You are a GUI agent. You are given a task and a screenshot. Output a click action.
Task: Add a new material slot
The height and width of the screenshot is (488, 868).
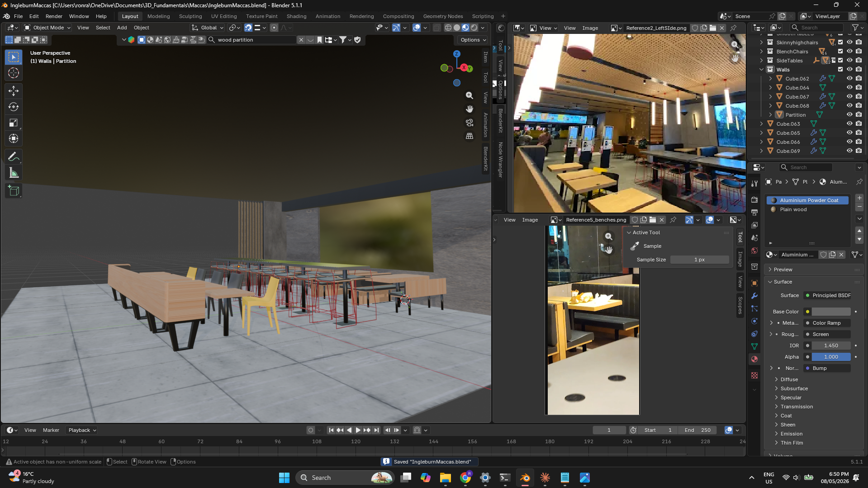[859, 198]
